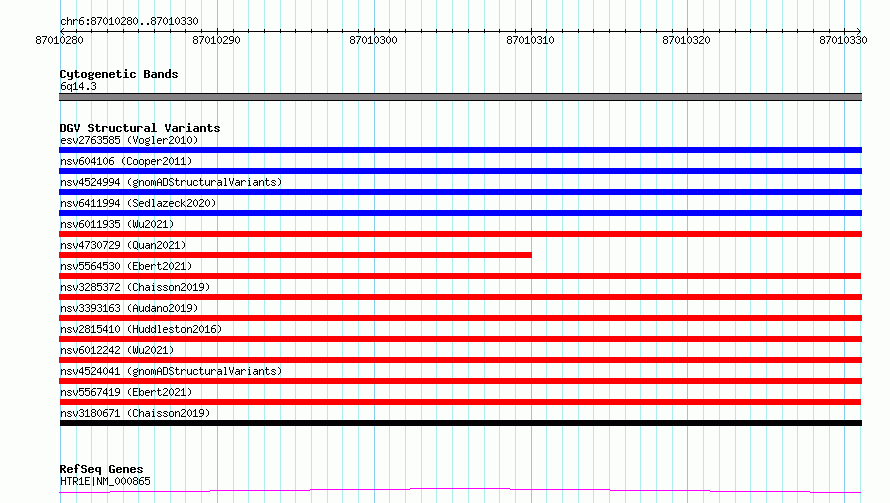Select the red bar under nsv5564530
890x503 pixels.
click(460, 276)
